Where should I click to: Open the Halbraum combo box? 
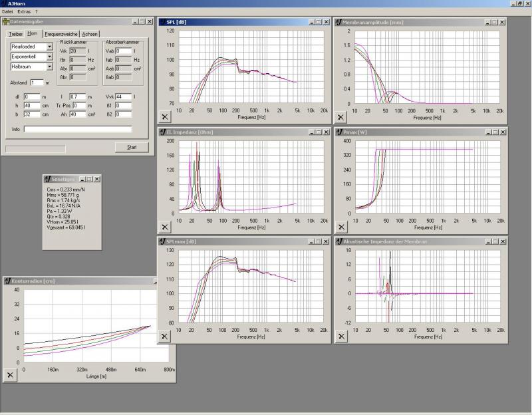point(49,67)
